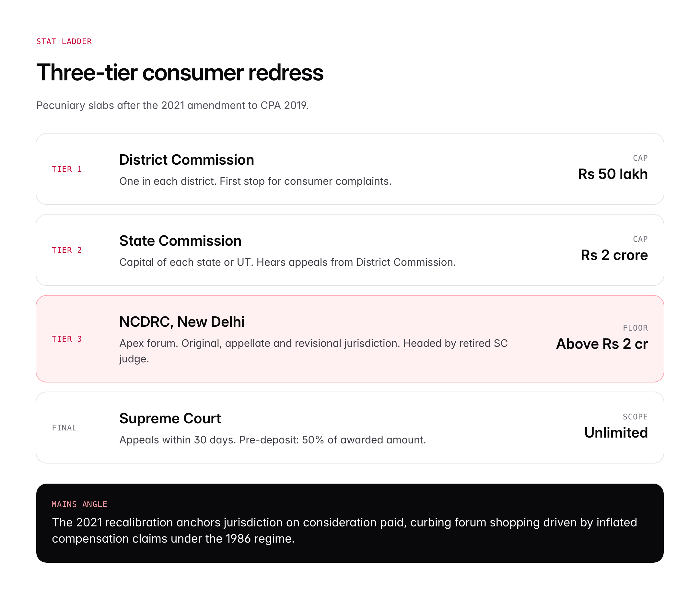Select the Unlimited scope value

[x=615, y=433]
